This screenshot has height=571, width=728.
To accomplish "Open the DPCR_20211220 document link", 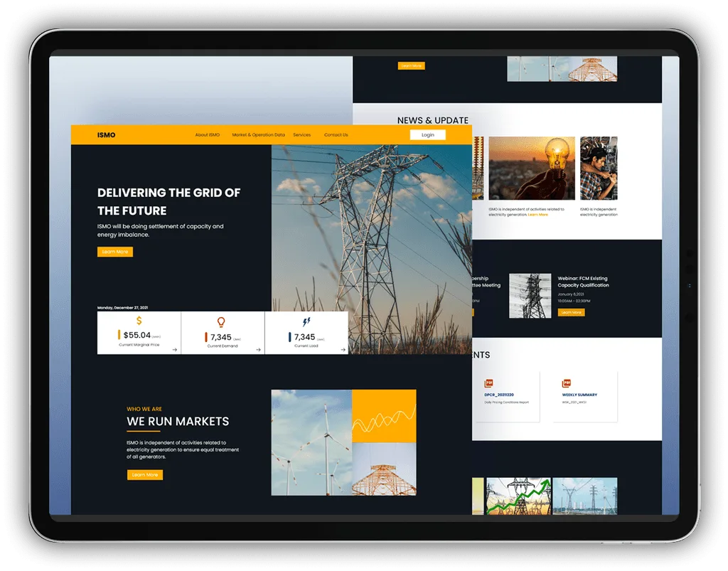I will click(x=499, y=395).
